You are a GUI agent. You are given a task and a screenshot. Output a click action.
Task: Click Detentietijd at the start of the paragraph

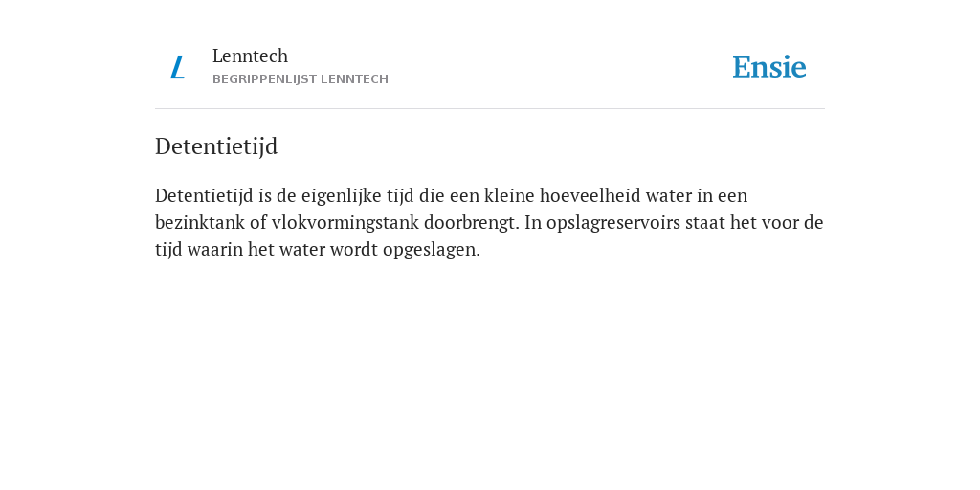205,195
